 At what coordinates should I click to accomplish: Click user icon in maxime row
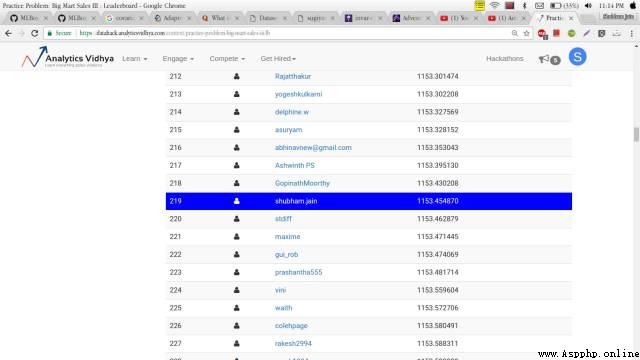237,237
